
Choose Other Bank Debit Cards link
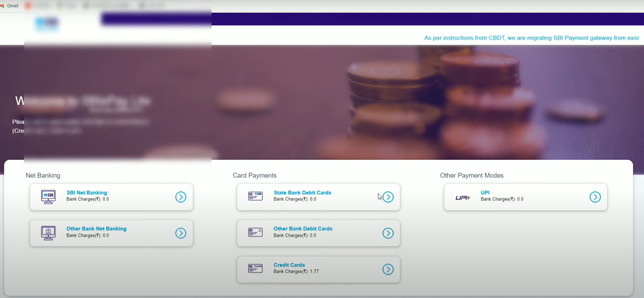pyautogui.click(x=303, y=229)
